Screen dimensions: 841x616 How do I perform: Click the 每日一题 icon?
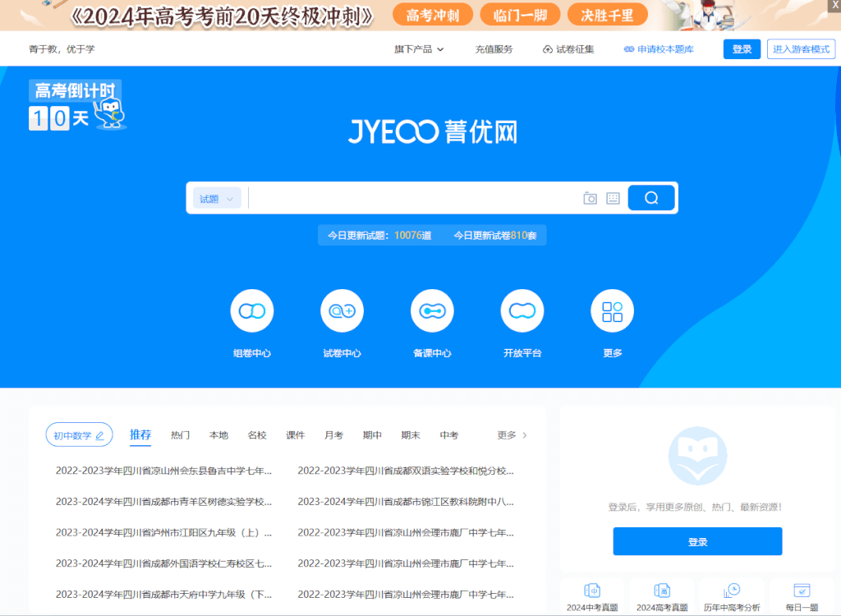(x=802, y=591)
